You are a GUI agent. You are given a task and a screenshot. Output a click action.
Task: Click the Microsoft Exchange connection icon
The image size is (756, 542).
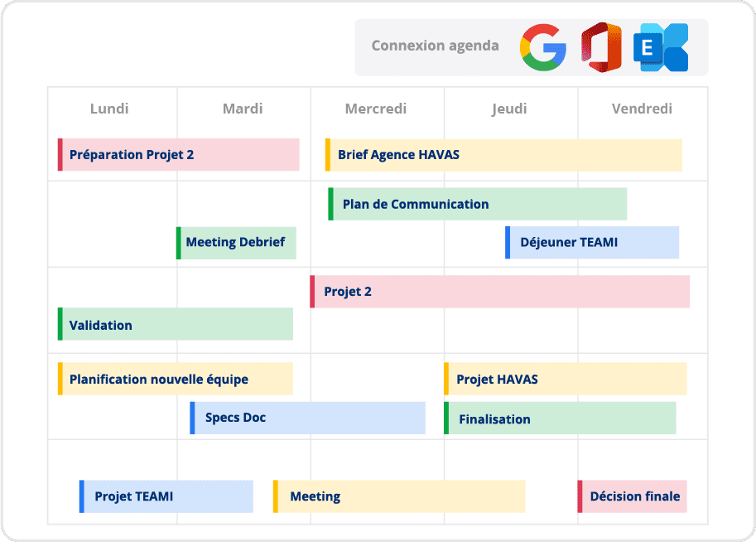tap(661, 47)
